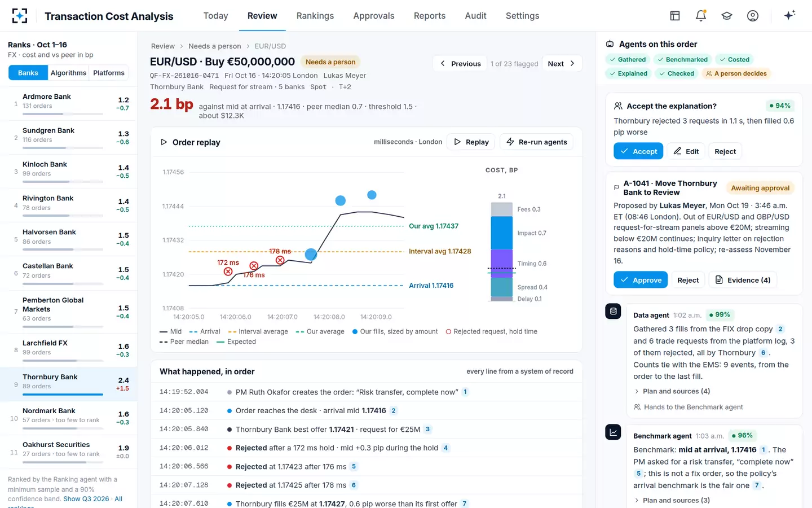Click the 178 ms rejected request marker
812x508 pixels.
pos(280,260)
